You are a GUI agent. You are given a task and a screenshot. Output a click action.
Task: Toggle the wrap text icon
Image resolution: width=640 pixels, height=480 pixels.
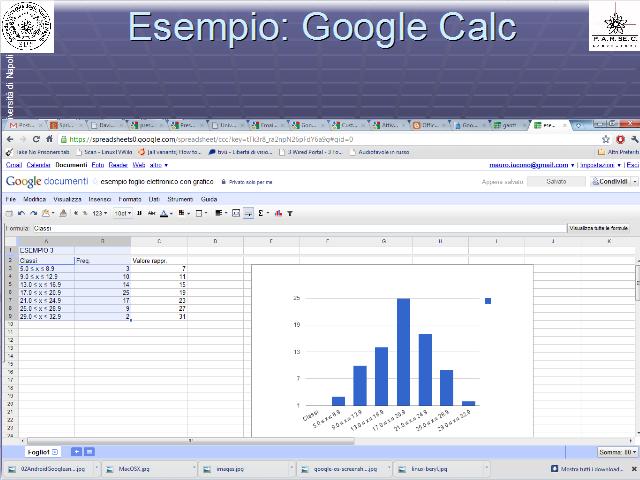coord(248,213)
